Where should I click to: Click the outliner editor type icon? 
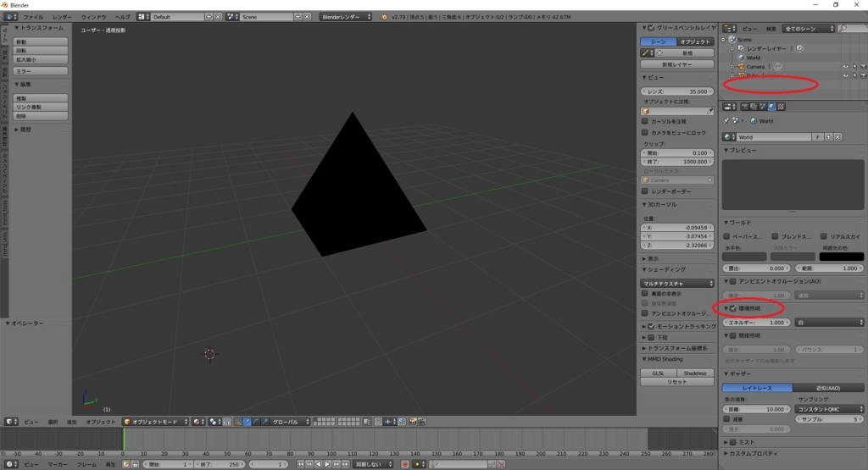730,29
